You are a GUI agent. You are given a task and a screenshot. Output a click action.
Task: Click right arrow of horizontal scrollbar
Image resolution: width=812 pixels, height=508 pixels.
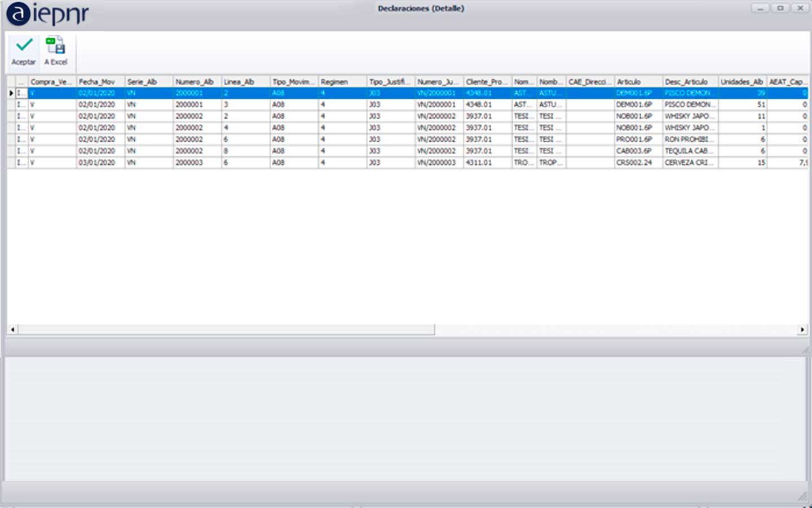[802, 330]
